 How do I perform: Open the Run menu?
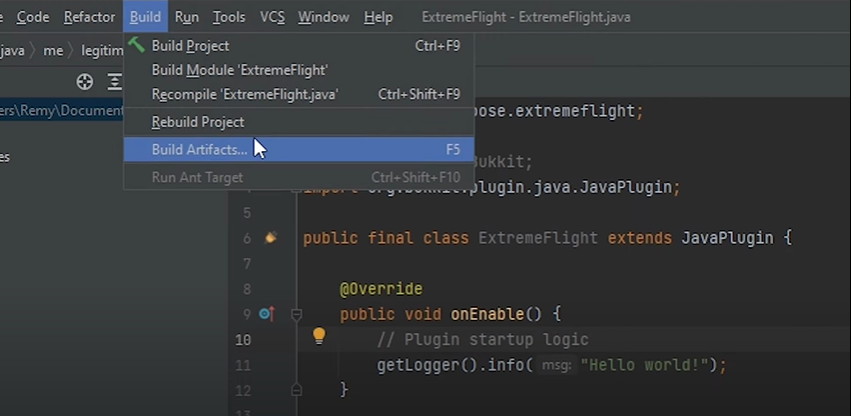187,17
